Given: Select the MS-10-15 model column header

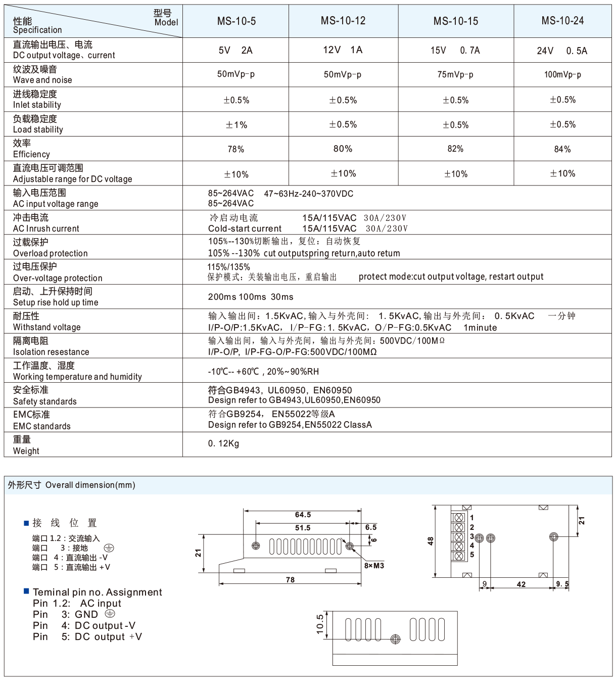Looking at the screenshot, I should pos(455,21).
